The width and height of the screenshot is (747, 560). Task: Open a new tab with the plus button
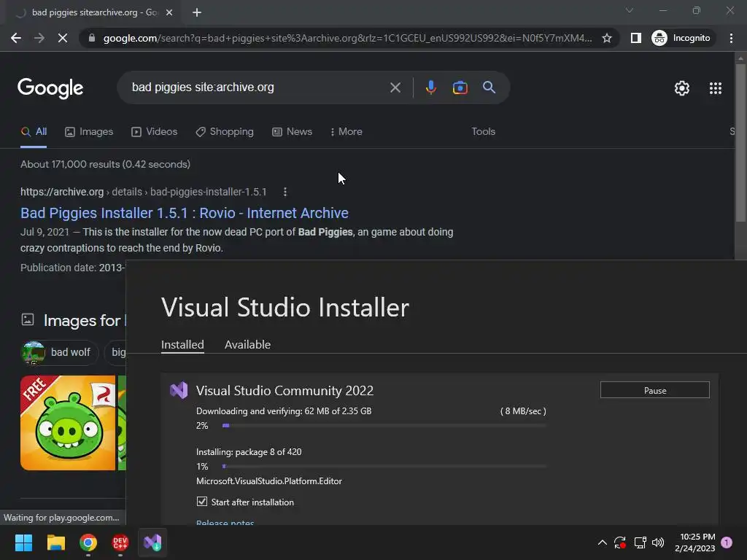[197, 12]
